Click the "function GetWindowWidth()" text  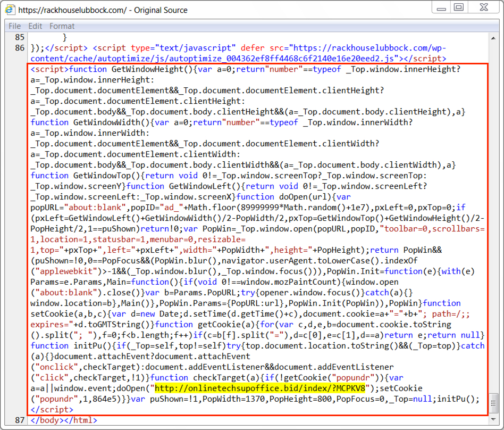coord(90,122)
